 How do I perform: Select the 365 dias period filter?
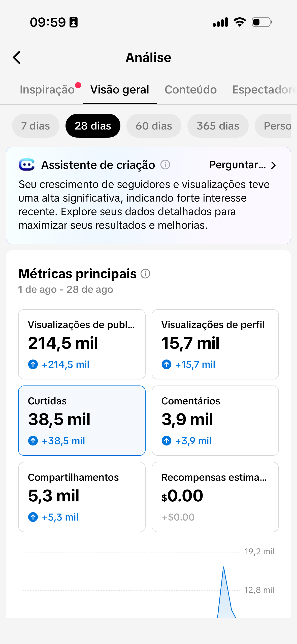(218, 126)
